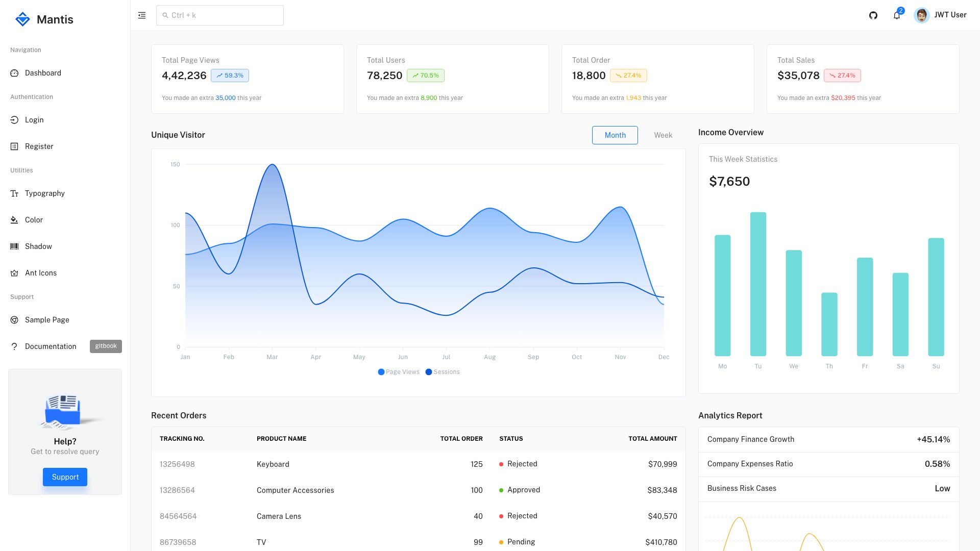Viewport: 980px width, 551px height.
Task: Click the GitHub icon in the header
Action: tap(873, 15)
